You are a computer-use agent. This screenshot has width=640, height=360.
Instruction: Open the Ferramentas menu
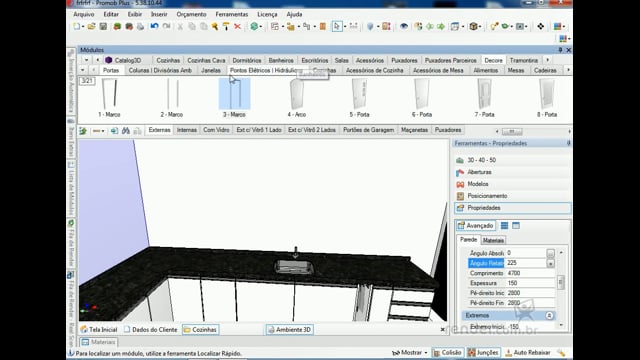231,14
